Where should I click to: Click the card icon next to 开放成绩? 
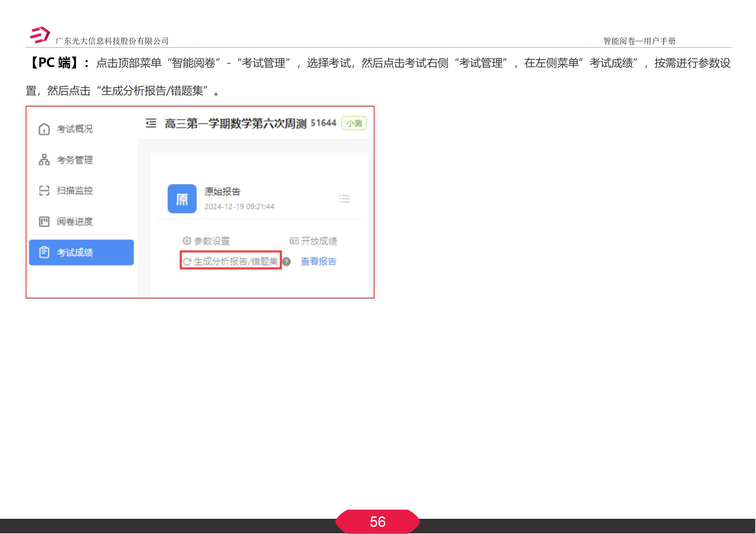pyautogui.click(x=294, y=241)
